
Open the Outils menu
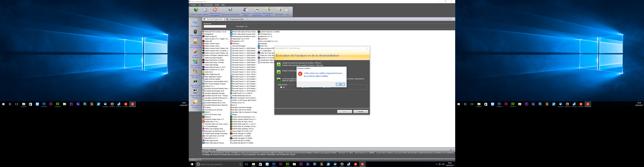(217, 5)
